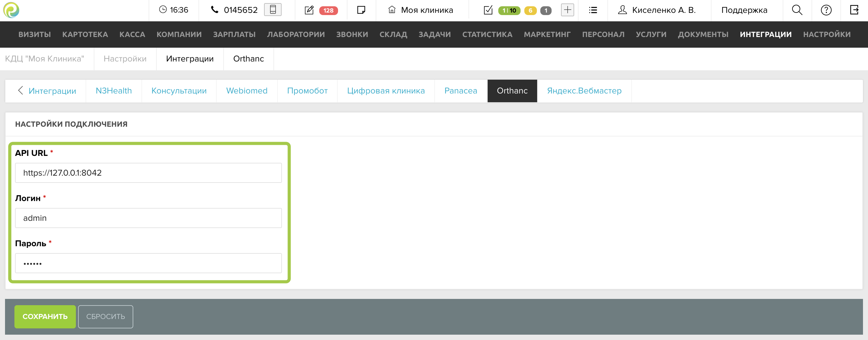Open the clock icon at 16:36
868x340 pixels.
163,9
